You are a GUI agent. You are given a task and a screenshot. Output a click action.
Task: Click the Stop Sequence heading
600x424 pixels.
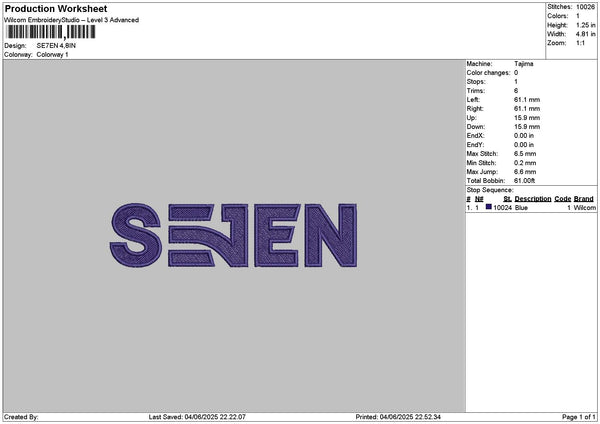pos(490,190)
